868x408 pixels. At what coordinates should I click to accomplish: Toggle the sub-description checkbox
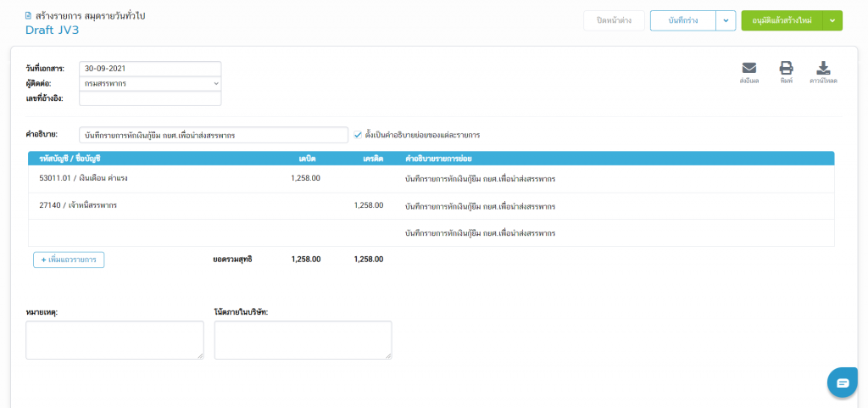pos(358,135)
